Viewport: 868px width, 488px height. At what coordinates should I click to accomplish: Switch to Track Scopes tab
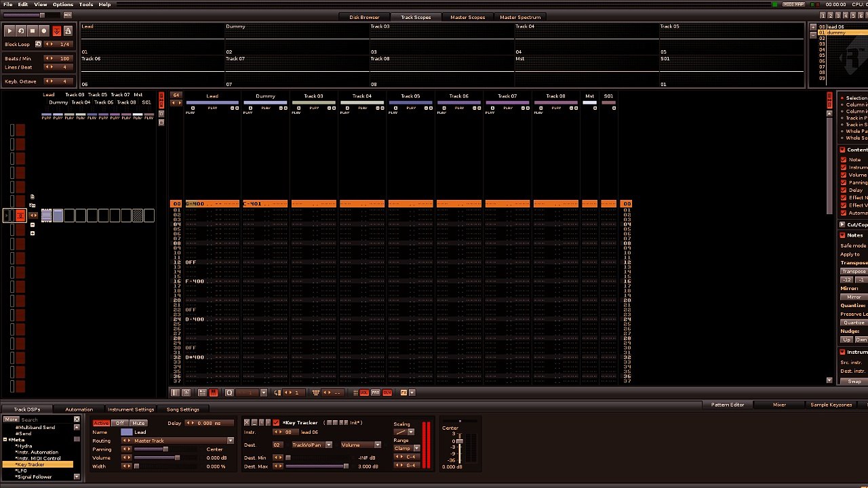[416, 17]
